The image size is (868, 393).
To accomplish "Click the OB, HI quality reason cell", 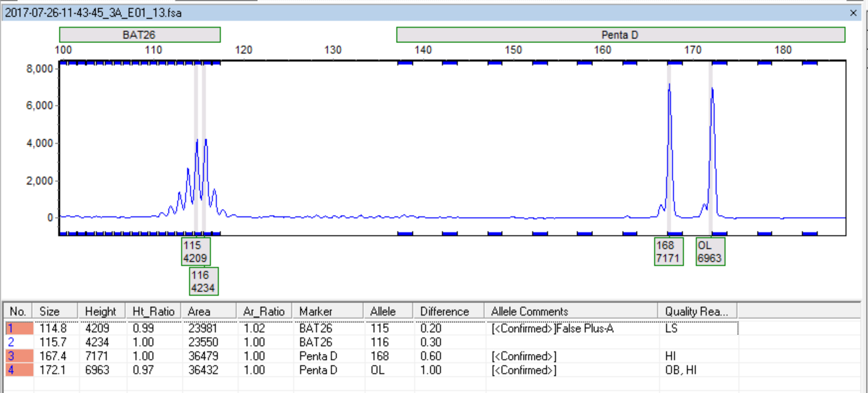I will click(680, 370).
